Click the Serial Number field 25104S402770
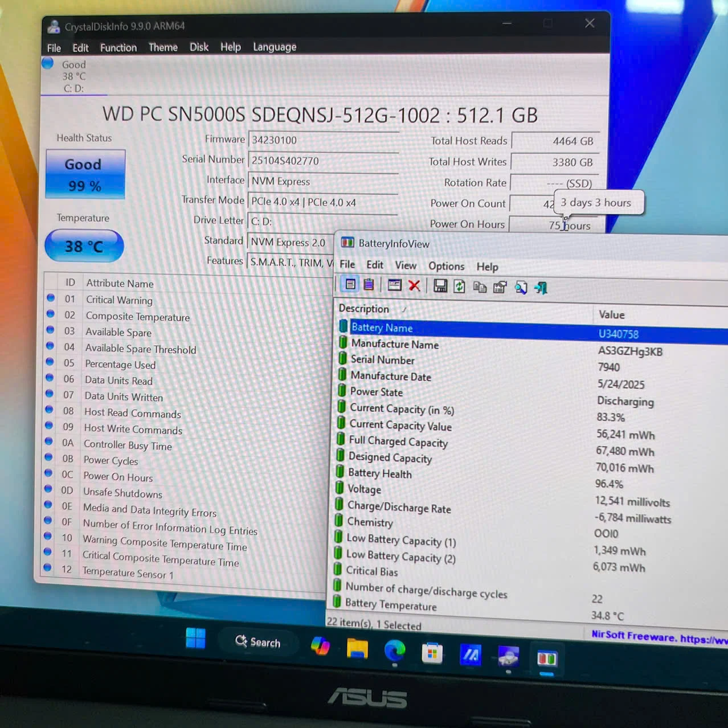The width and height of the screenshot is (728, 728). coord(324,161)
